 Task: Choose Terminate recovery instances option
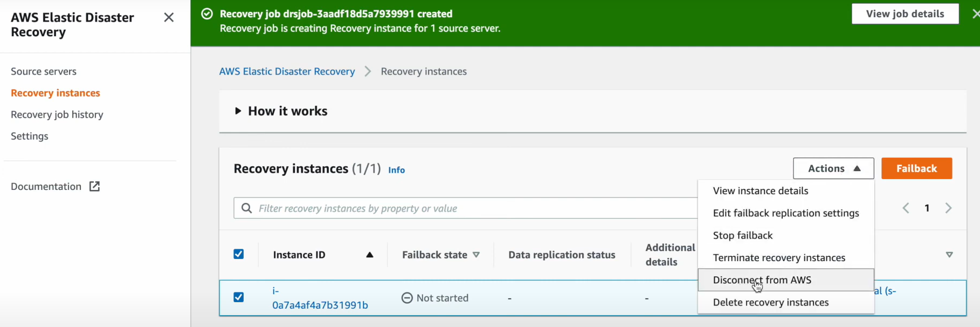[x=786, y=258]
